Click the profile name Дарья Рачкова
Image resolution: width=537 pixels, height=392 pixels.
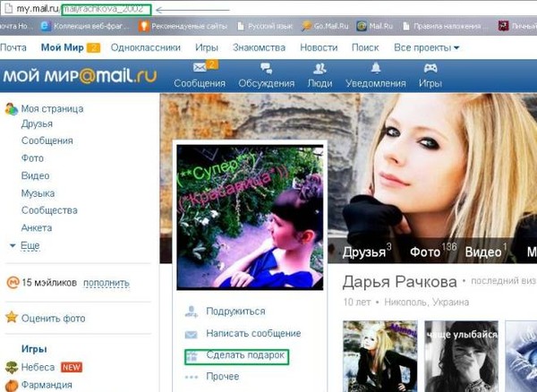(x=400, y=282)
